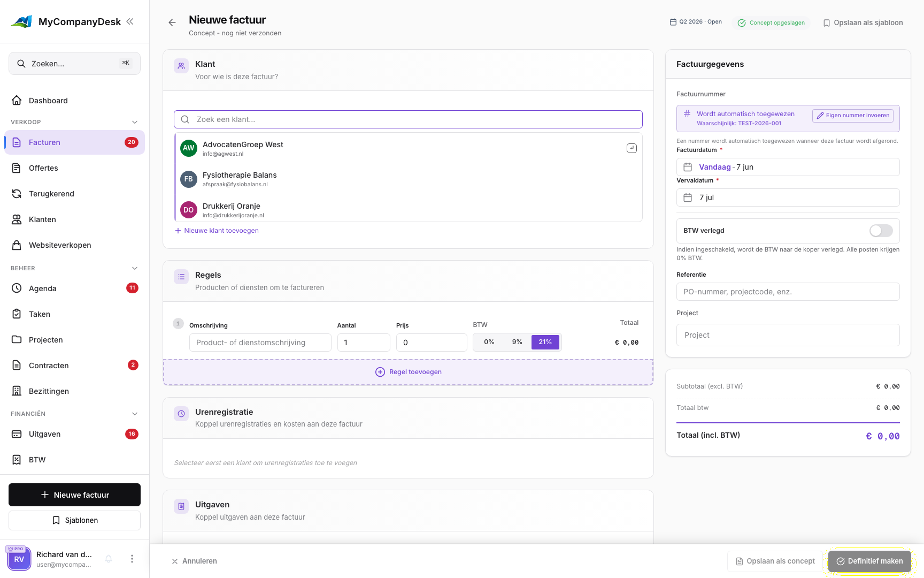Click the Projecten folder icon
The height and width of the screenshot is (578, 924).
[x=17, y=339]
